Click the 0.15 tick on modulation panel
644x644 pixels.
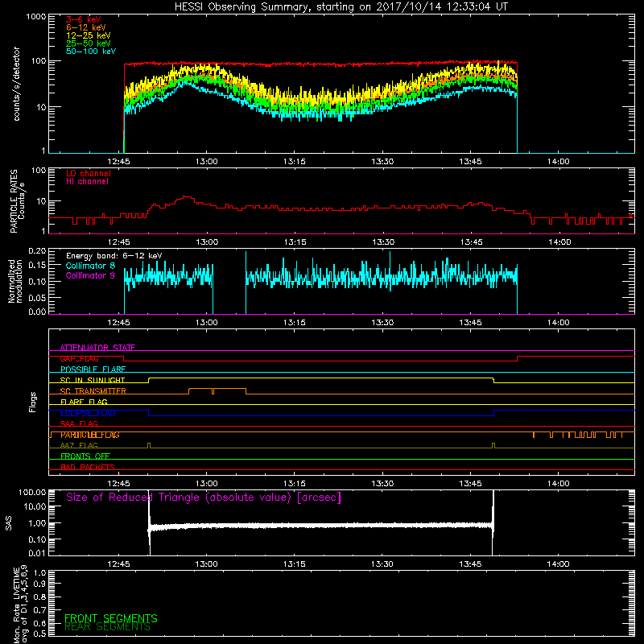pos(37,266)
